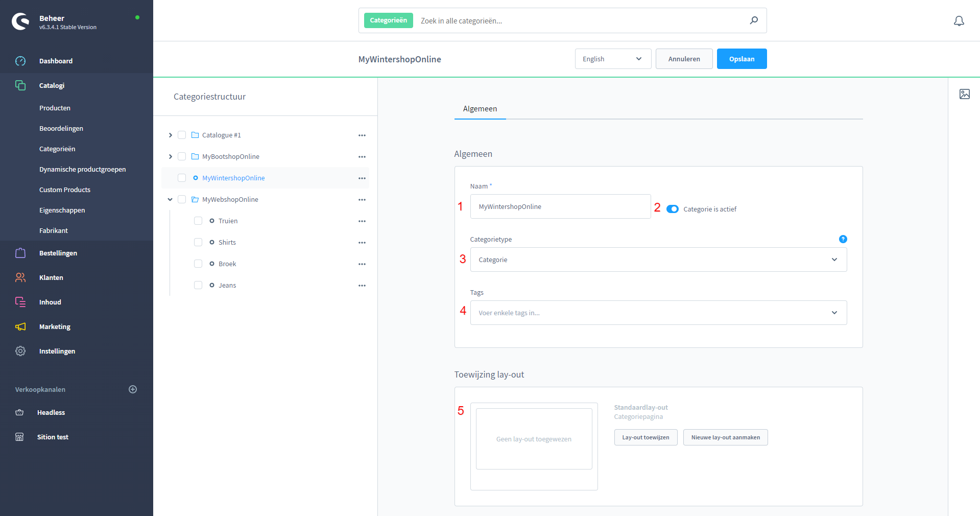Open context menu for Truien category
Viewport: 980px width, 516px height.
[362, 221]
